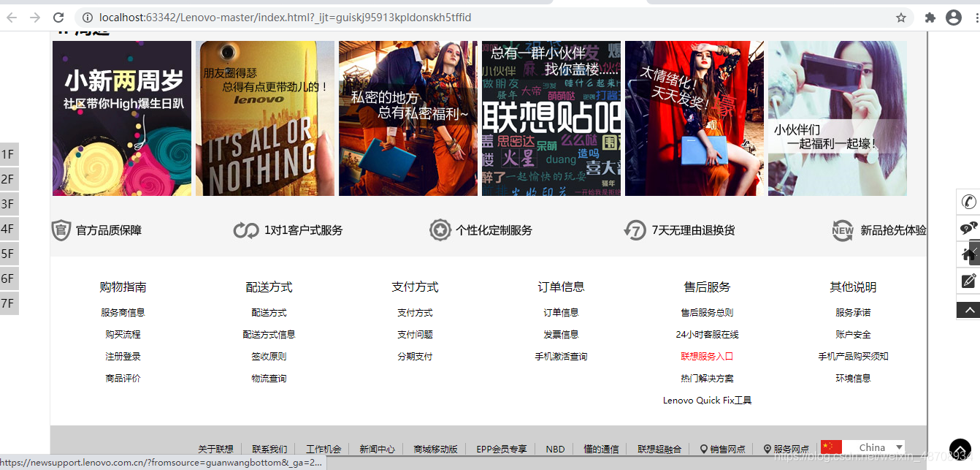Click the browser forward arrow

[x=35, y=18]
